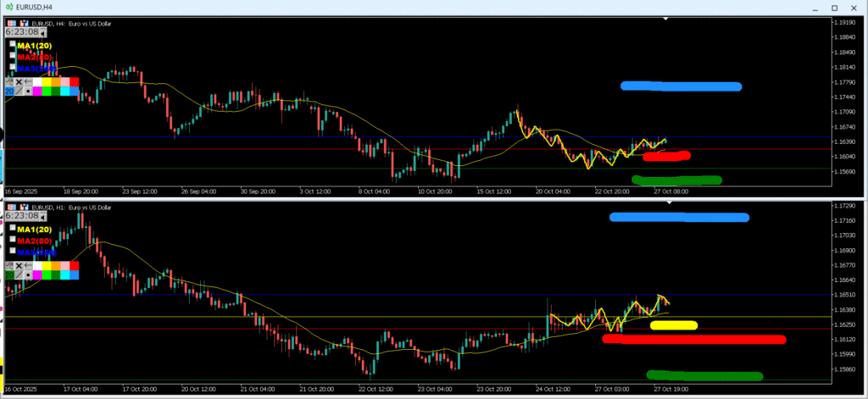Click the chart shift triangle atop H4 chart
The height and width of the screenshot is (399, 868).
coord(666,18)
